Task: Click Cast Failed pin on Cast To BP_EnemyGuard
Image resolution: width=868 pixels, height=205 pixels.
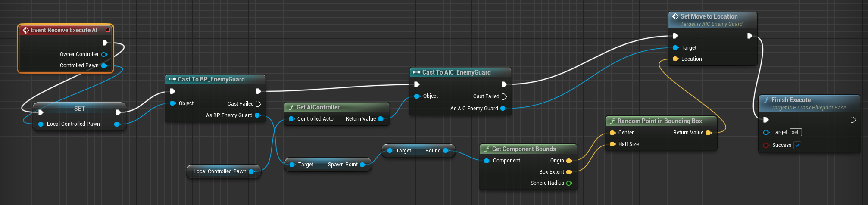Action: [x=258, y=104]
